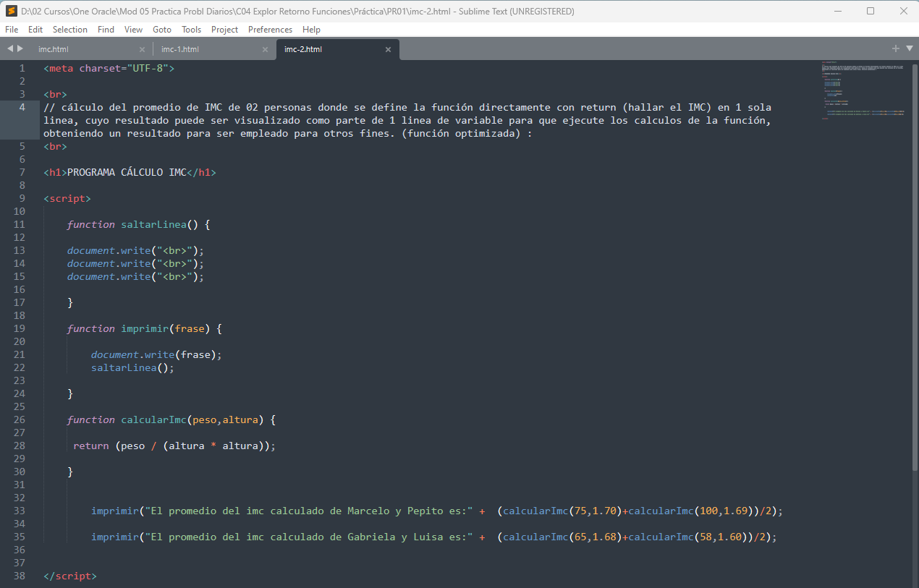Click line number 4 in the gutter
The height and width of the screenshot is (588, 919).
click(x=22, y=107)
